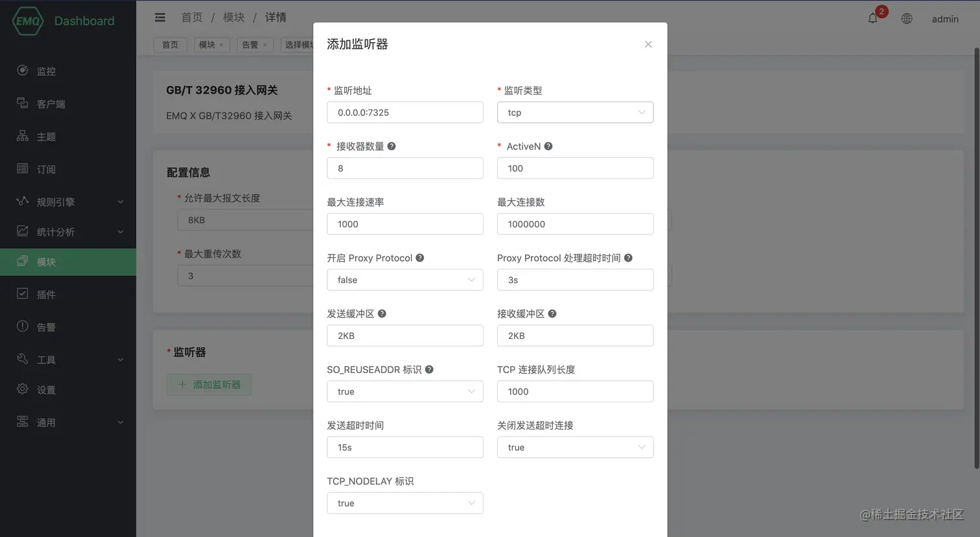The image size is (980, 537).
Task: Click the 监听地址 input field
Action: pos(405,112)
